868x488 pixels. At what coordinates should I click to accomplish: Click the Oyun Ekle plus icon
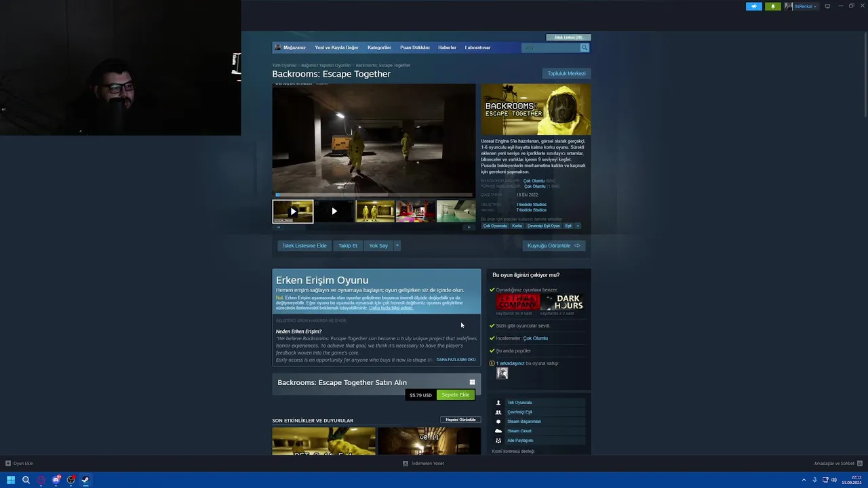point(8,464)
